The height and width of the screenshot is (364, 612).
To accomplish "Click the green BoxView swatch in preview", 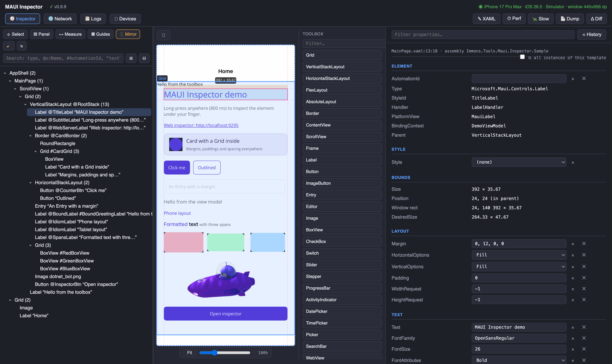I will (x=226, y=242).
